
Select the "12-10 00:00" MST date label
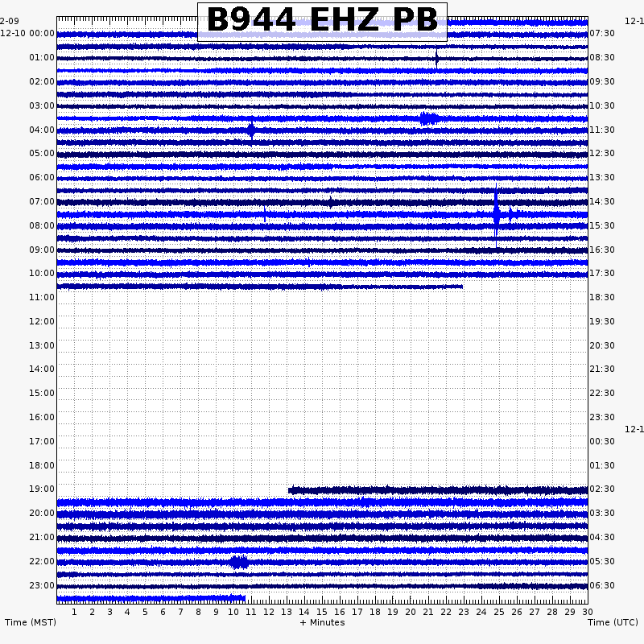pos(27,33)
